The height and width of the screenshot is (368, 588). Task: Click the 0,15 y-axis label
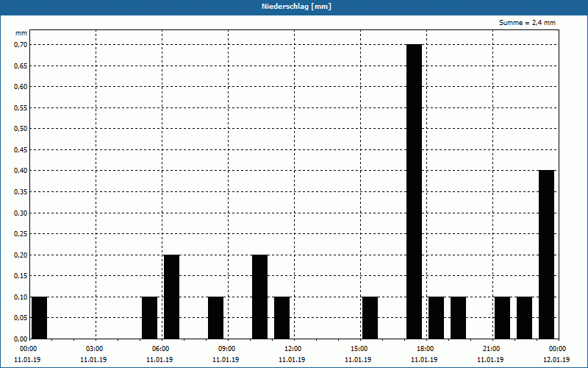[21, 276]
